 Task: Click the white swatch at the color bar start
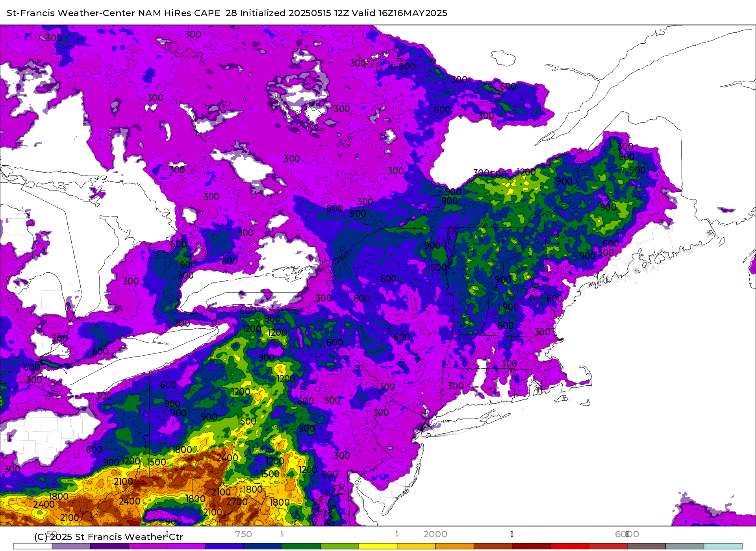pyautogui.click(x=33, y=546)
